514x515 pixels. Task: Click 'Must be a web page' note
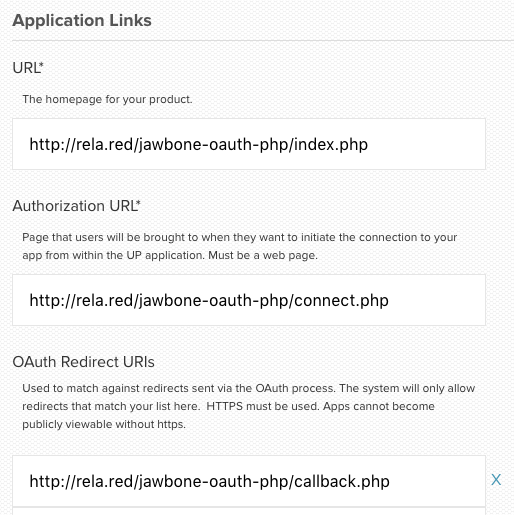[263, 255]
